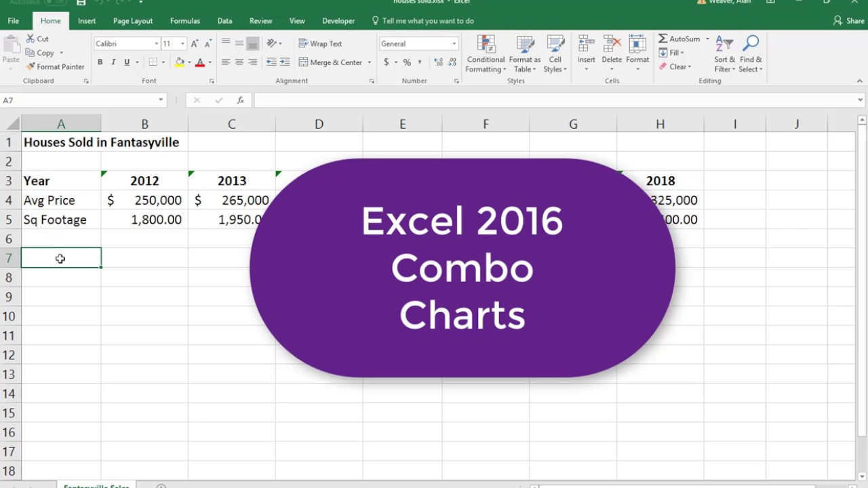Toggle Italic formatting
This screenshot has height=488, width=868.
coord(113,62)
